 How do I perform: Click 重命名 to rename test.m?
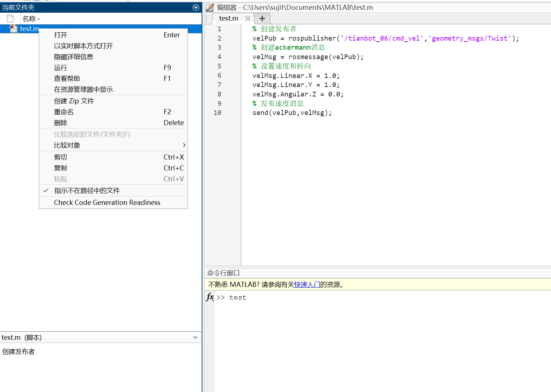[x=113, y=112]
